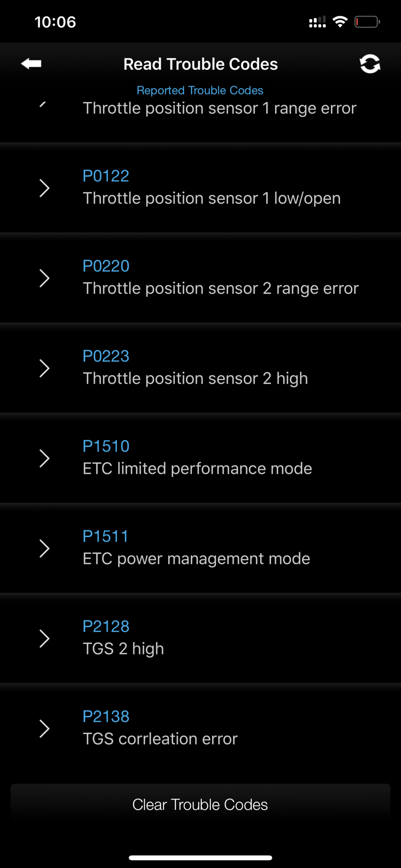Open the P2128 code link
This screenshot has width=401, height=868.
[x=106, y=626]
